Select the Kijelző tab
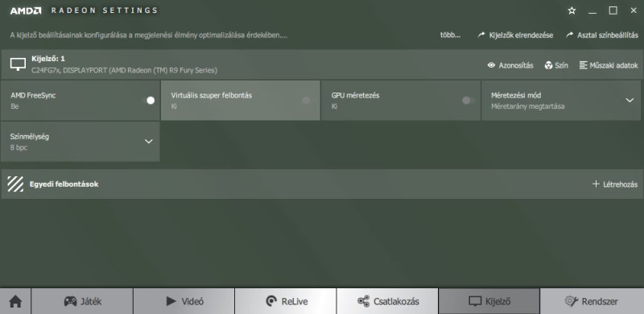Image resolution: width=644 pixels, height=314 pixels. tap(489, 301)
